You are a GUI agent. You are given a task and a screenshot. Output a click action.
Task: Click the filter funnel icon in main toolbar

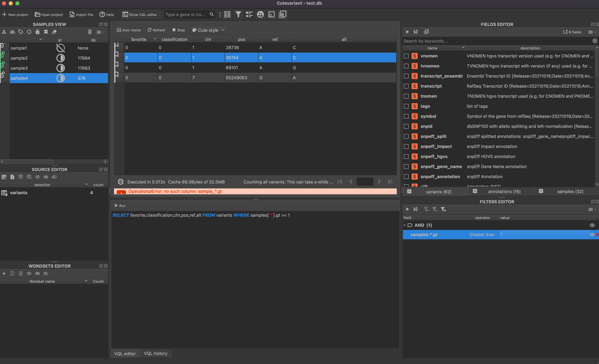pos(238,14)
